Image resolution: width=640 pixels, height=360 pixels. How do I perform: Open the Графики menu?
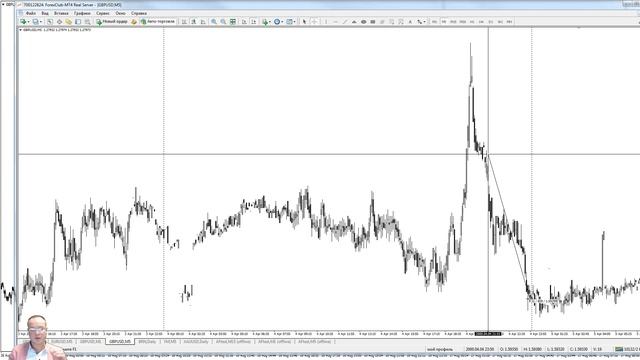pyautogui.click(x=82, y=13)
